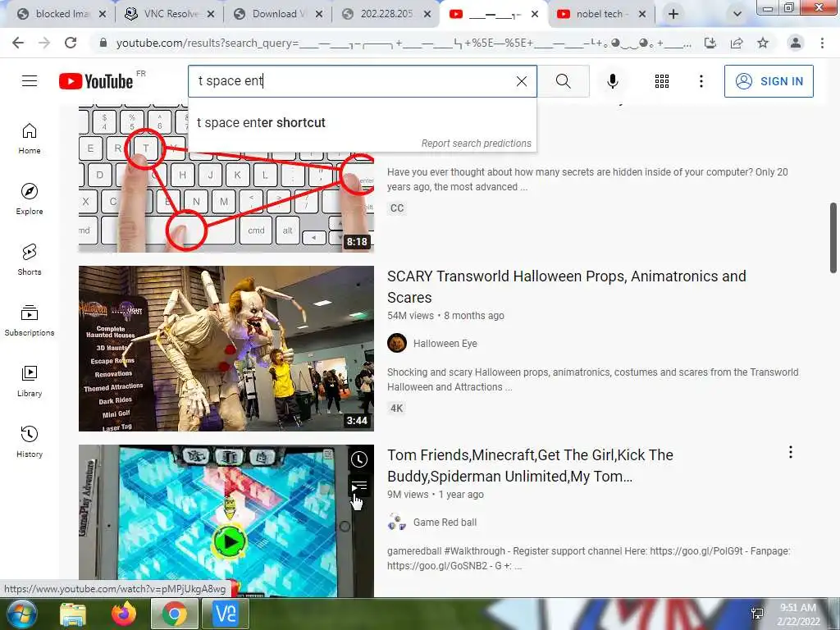The image size is (840, 630).
Task: Open the YouTube guide hamburger menu
Action: coord(30,81)
